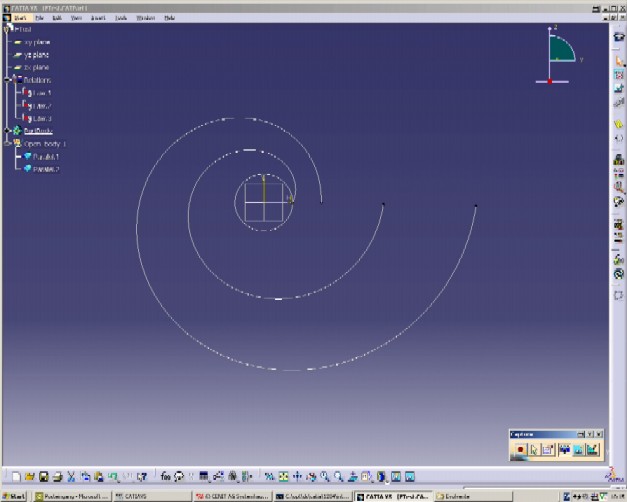Click the sketch axis at spiral center
627x502 pixels.
coord(264,202)
